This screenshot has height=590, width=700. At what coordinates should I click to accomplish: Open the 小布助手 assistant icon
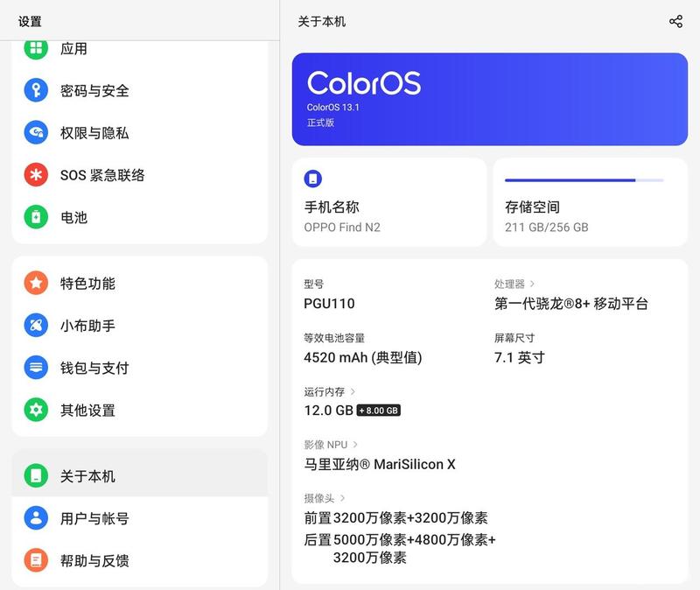tap(36, 325)
